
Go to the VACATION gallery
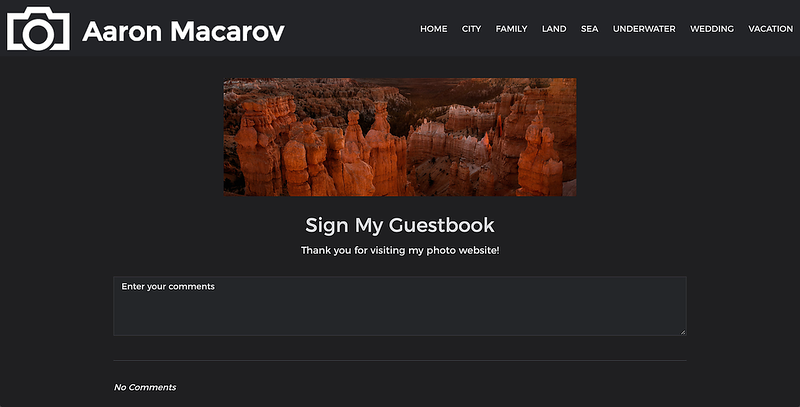tap(770, 29)
